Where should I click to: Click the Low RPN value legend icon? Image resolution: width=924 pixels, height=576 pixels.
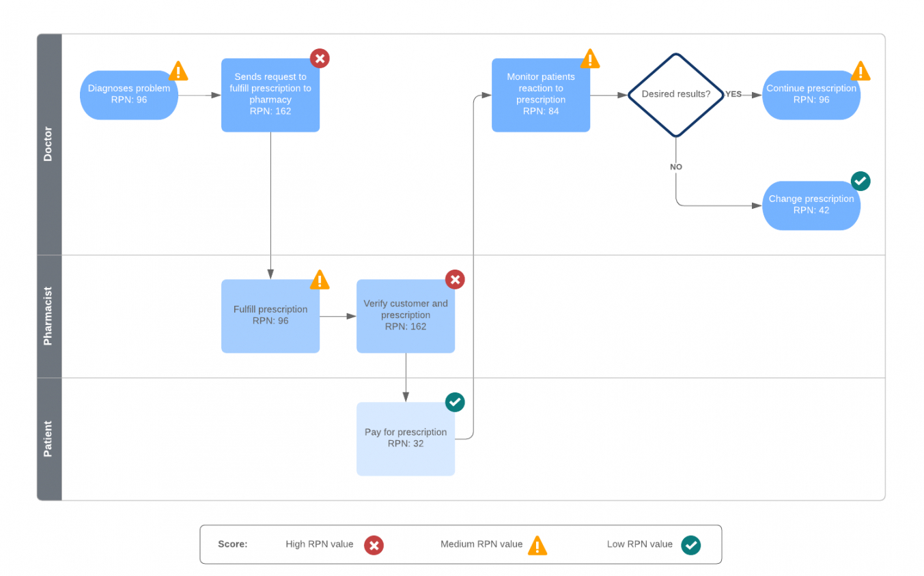coord(691,545)
